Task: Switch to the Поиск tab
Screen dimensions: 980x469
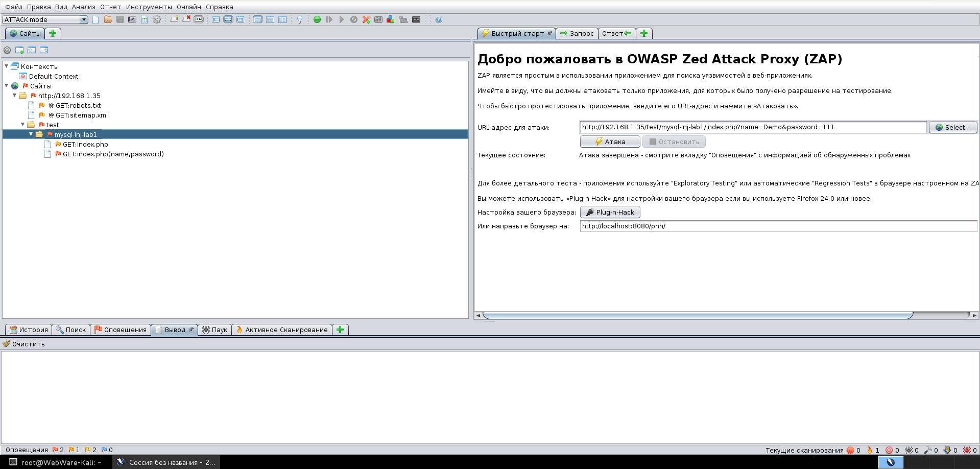Action: point(71,330)
